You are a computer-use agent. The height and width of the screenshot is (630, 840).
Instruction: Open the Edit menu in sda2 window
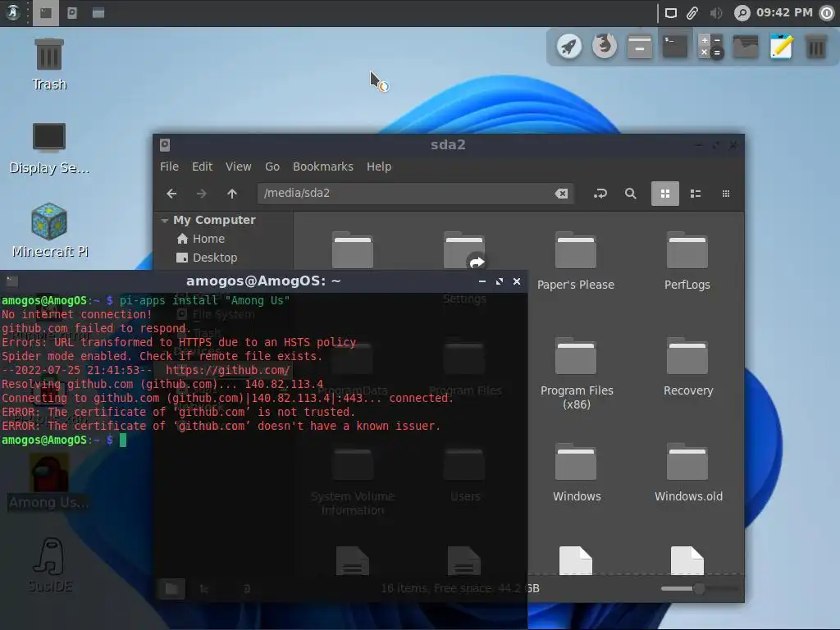tap(202, 167)
